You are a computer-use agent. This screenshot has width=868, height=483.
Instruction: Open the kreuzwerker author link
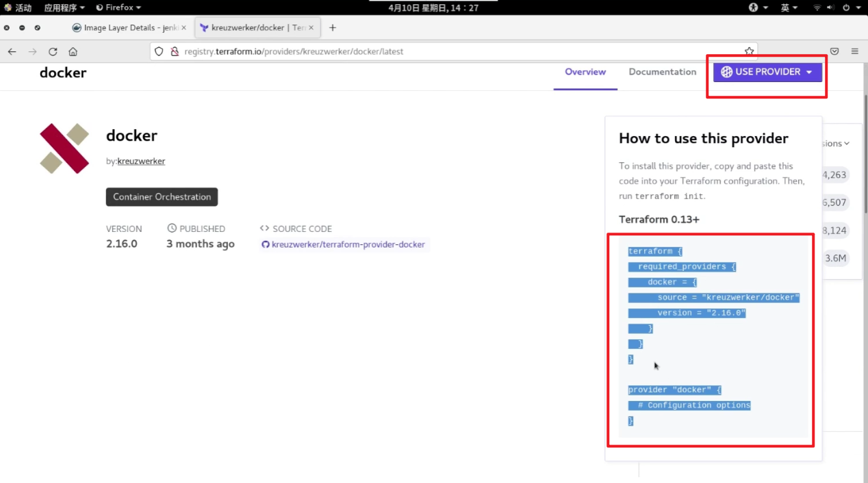point(141,161)
